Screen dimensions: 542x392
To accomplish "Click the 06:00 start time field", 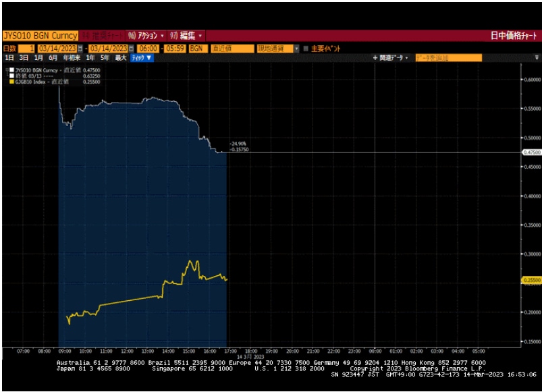I will (147, 49).
